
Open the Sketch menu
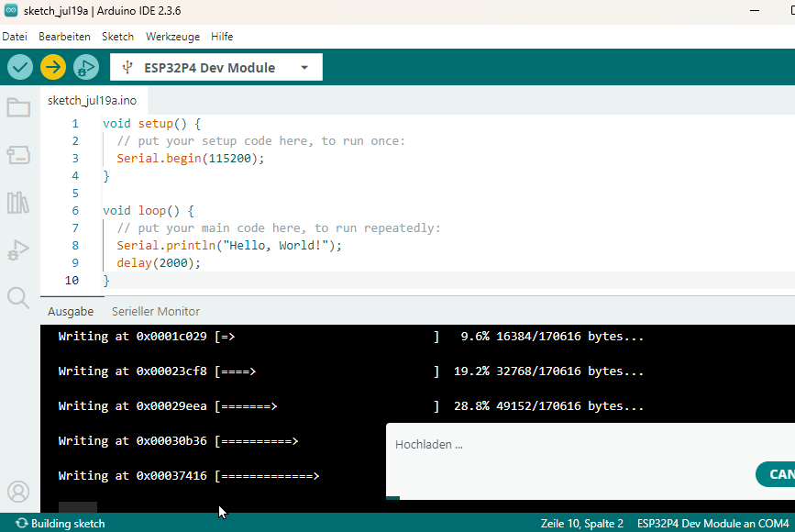click(117, 37)
